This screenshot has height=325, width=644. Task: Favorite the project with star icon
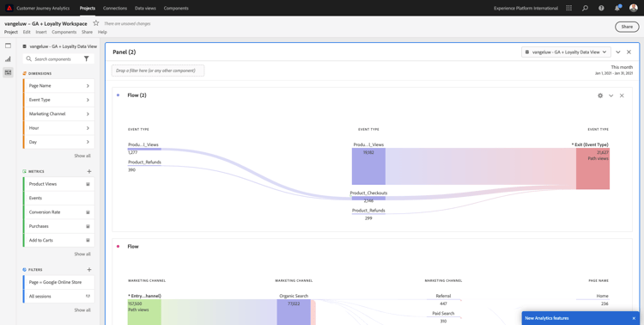[x=96, y=23]
